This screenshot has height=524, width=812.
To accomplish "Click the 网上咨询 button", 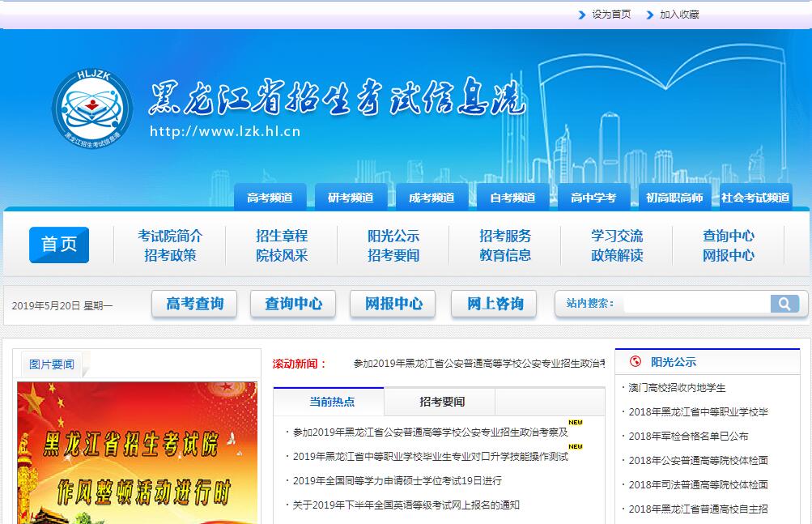I will 495,304.
